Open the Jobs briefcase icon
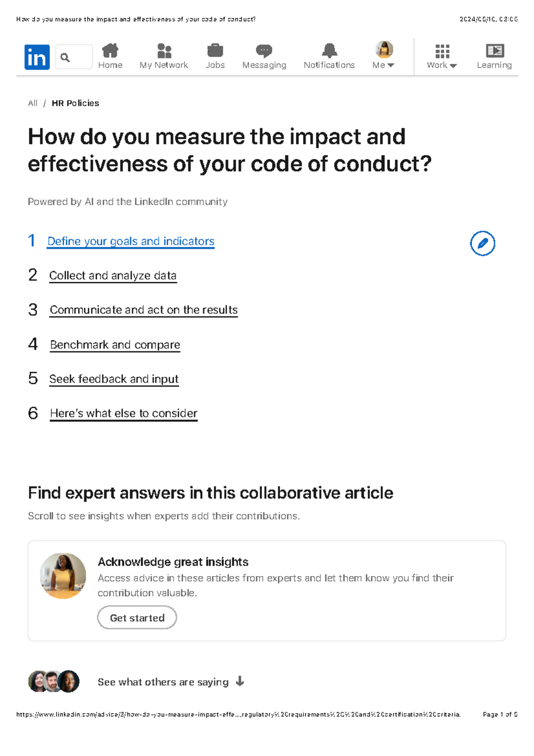Viewport: 534px width, 756px height. 215,50
